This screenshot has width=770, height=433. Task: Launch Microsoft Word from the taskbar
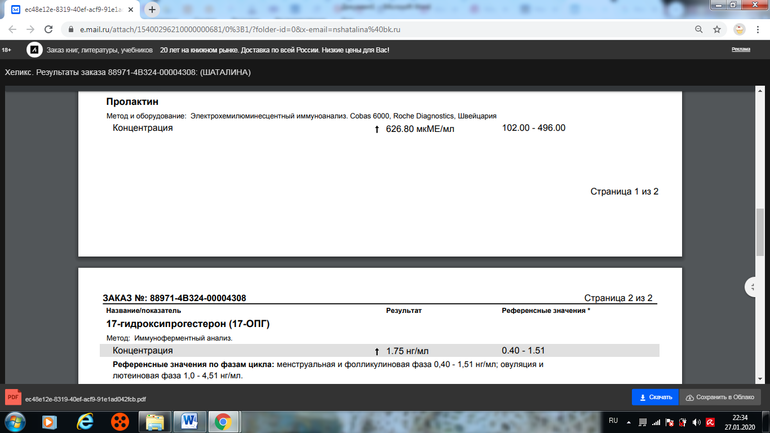click(x=188, y=422)
